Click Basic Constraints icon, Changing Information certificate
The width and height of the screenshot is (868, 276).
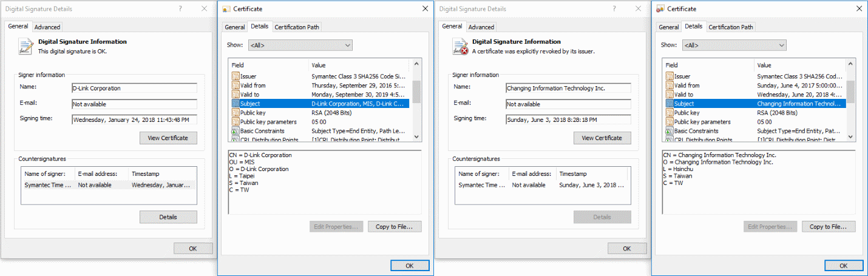(x=670, y=131)
